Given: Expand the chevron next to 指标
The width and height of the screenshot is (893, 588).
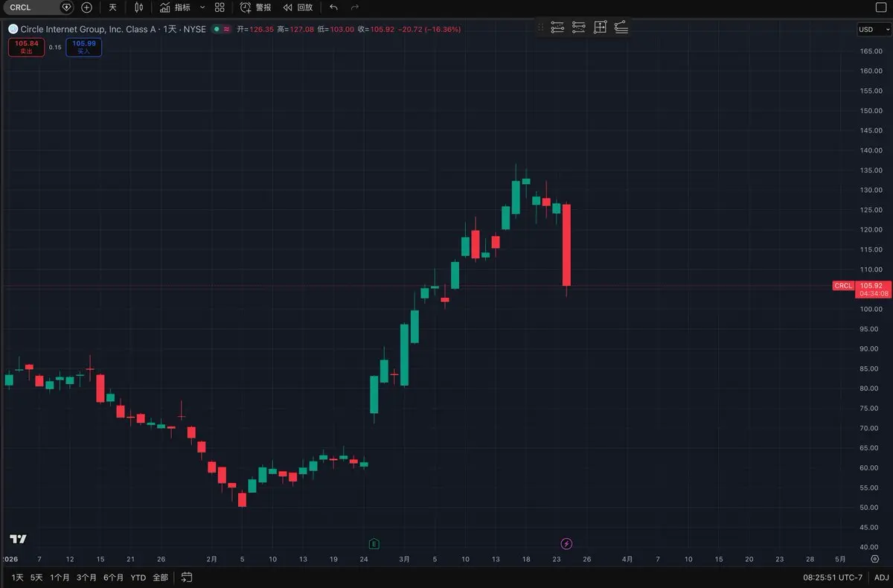Looking at the screenshot, I should pos(202,7).
